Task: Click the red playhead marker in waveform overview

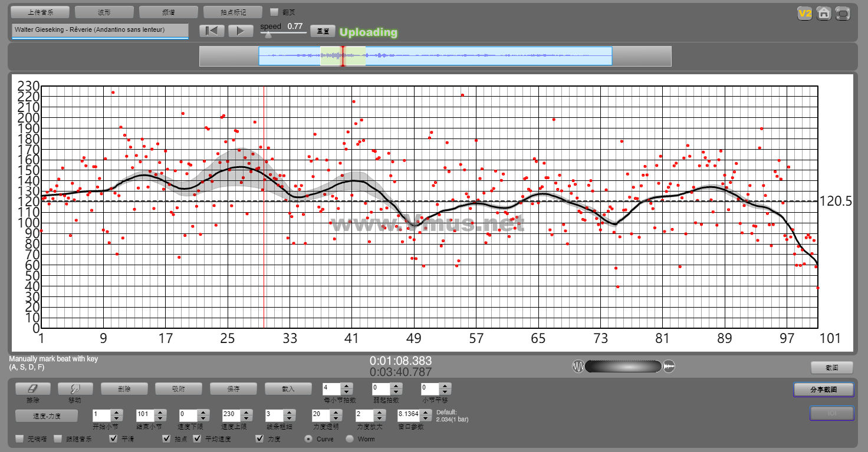Action: [x=342, y=56]
